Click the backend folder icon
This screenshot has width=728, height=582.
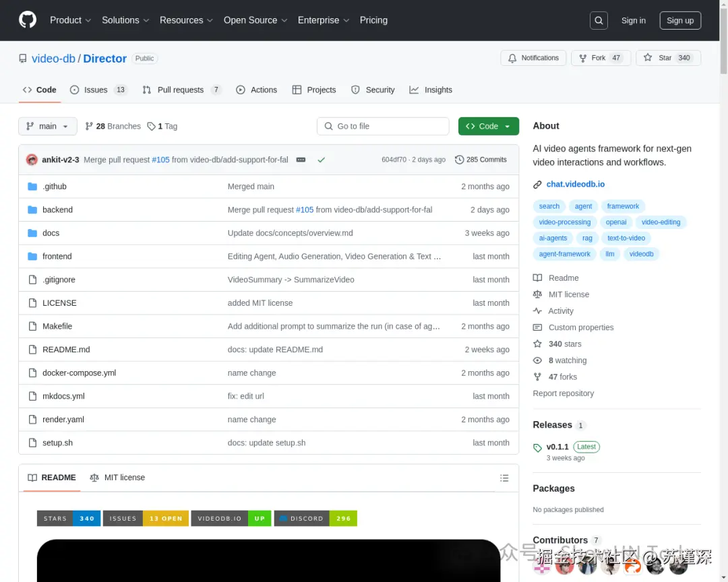point(32,209)
